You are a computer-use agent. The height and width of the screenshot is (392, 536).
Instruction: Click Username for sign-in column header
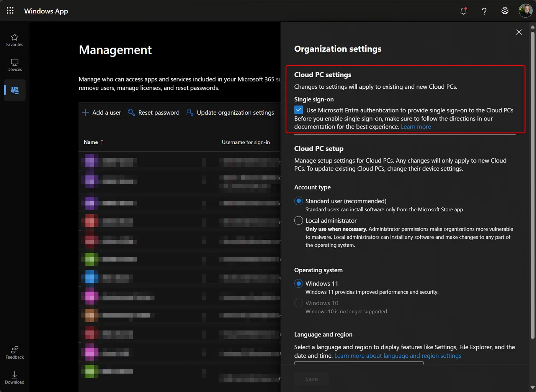pos(246,142)
